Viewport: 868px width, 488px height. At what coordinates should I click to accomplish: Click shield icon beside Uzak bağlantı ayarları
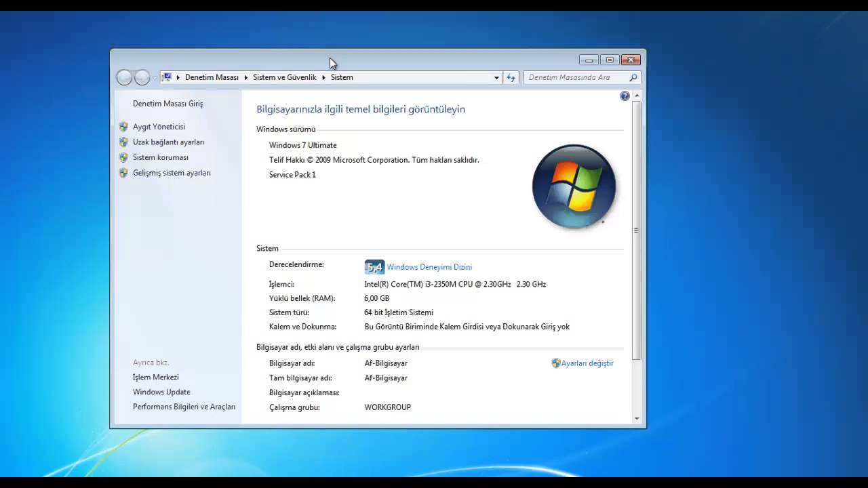click(123, 142)
